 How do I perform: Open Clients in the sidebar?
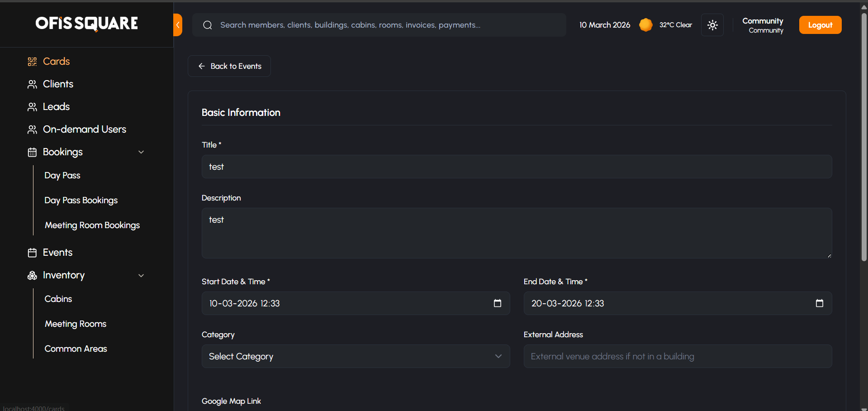pos(58,84)
